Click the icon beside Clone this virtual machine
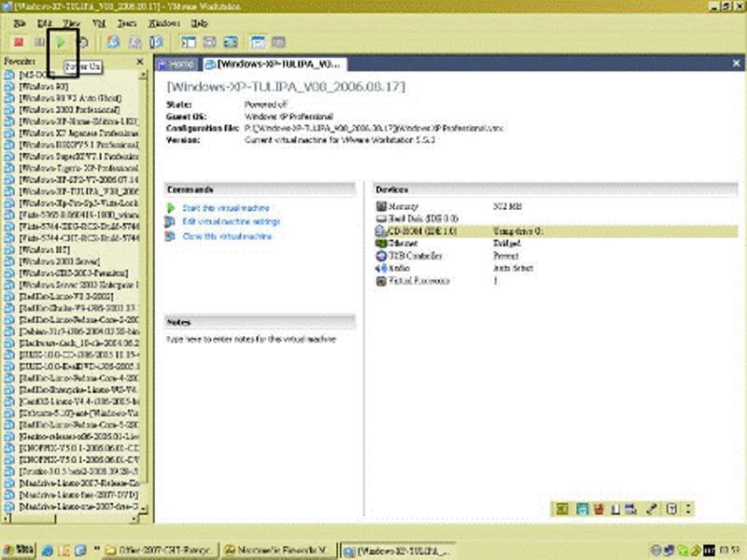Image resolution: width=747 pixels, height=560 pixels. [170, 236]
